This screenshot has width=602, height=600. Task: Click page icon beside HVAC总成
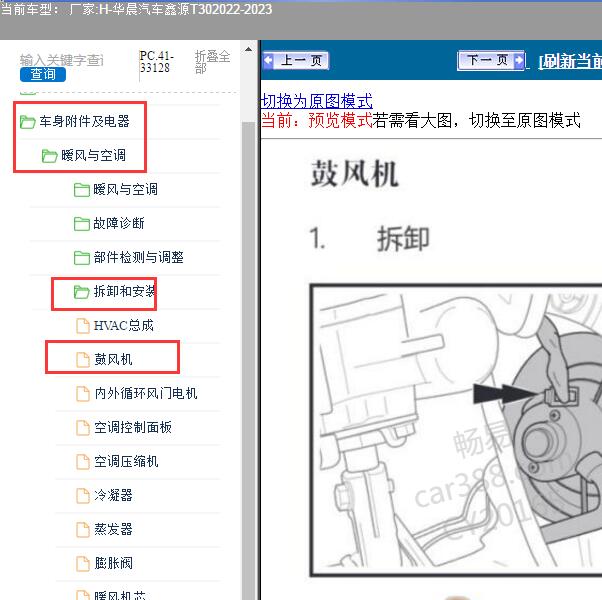pos(83,326)
